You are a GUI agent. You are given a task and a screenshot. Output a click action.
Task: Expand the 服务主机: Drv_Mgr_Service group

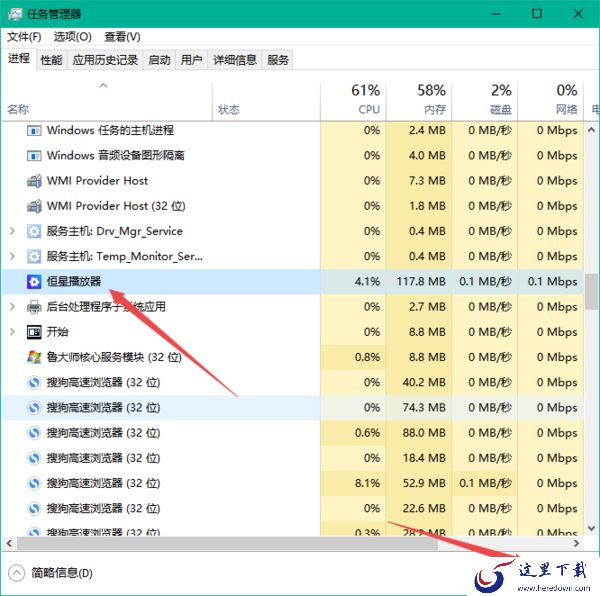(x=12, y=231)
